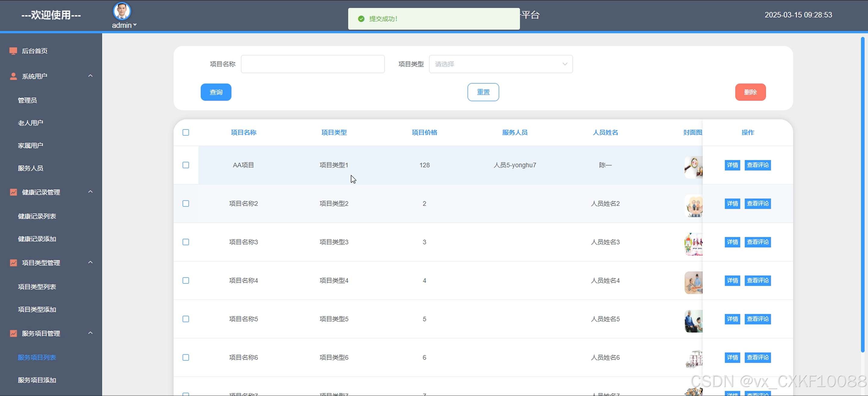Click the page vertical scrollbar
This screenshot has width=868, height=396.
863,195
